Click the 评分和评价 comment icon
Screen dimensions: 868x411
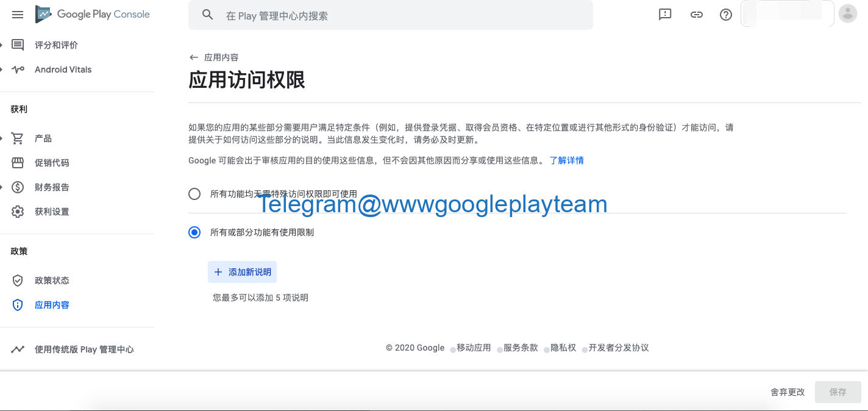pyautogui.click(x=18, y=45)
